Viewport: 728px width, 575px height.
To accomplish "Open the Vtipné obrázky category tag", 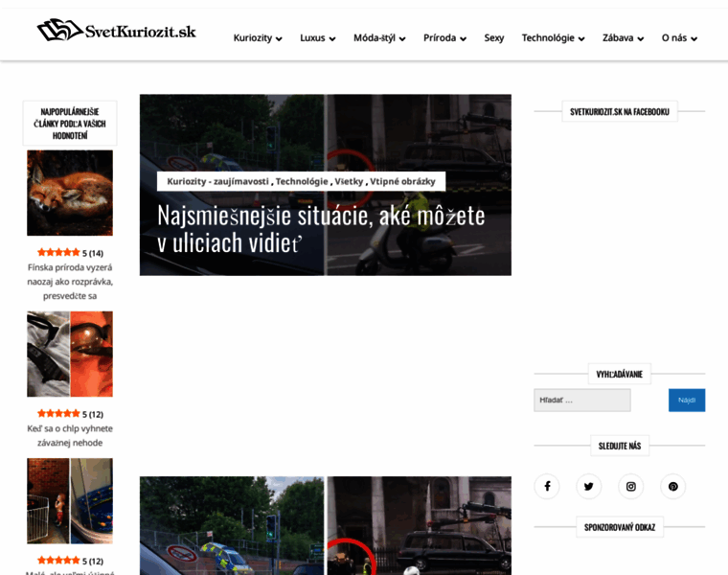I will point(402,181).
